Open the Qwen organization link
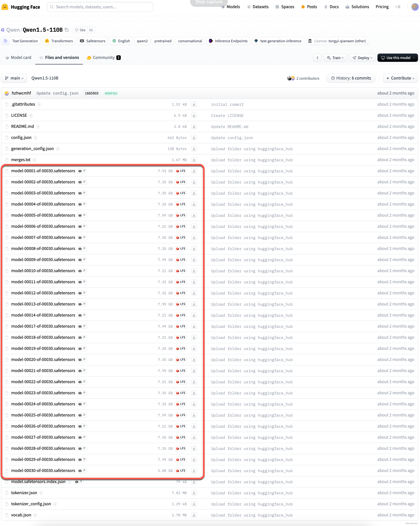The image size is (420, 526). [13, 30]
